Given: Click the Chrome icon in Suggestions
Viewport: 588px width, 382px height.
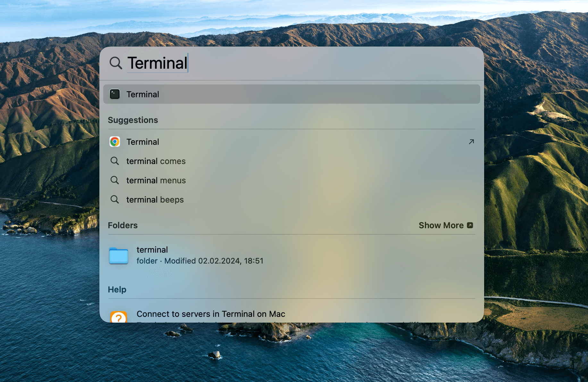Looking at the screenshot, I should [115, 142].
